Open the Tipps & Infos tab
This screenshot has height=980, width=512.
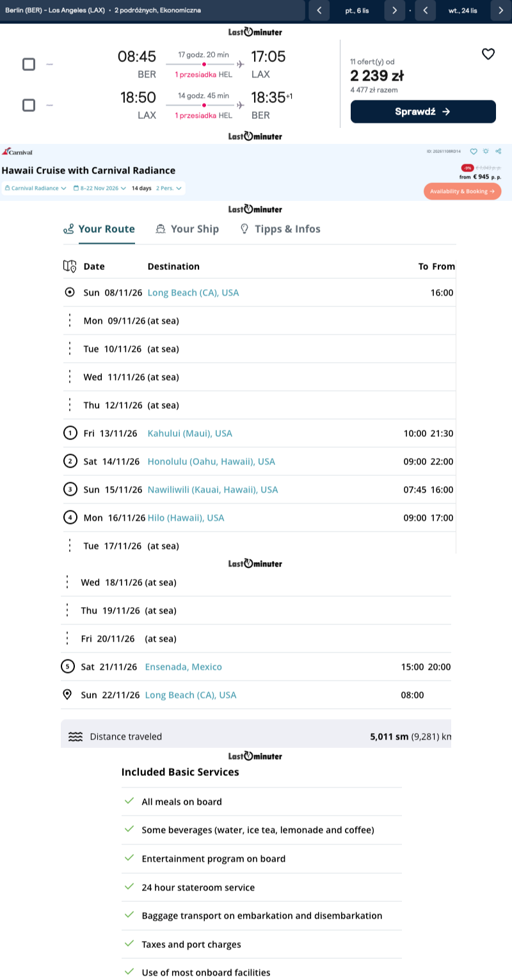tap(280, 229)
